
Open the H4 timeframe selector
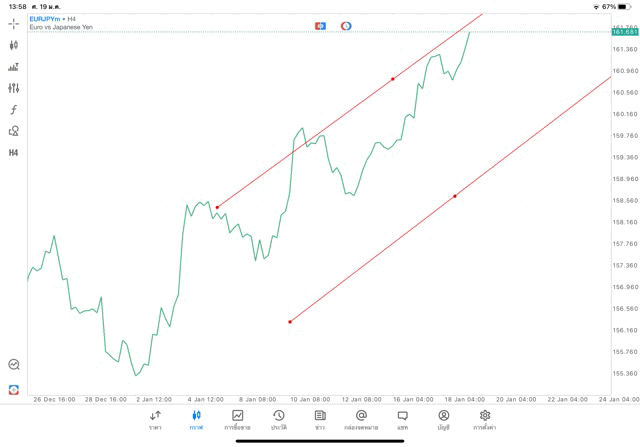[13, 153]
